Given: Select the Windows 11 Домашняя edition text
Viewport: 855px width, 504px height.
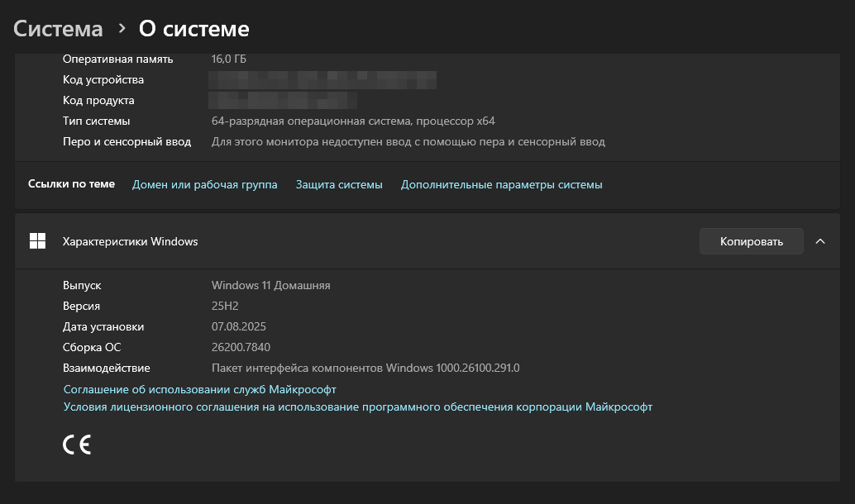Looking at the screenshot, I should [x=271, y=285].
